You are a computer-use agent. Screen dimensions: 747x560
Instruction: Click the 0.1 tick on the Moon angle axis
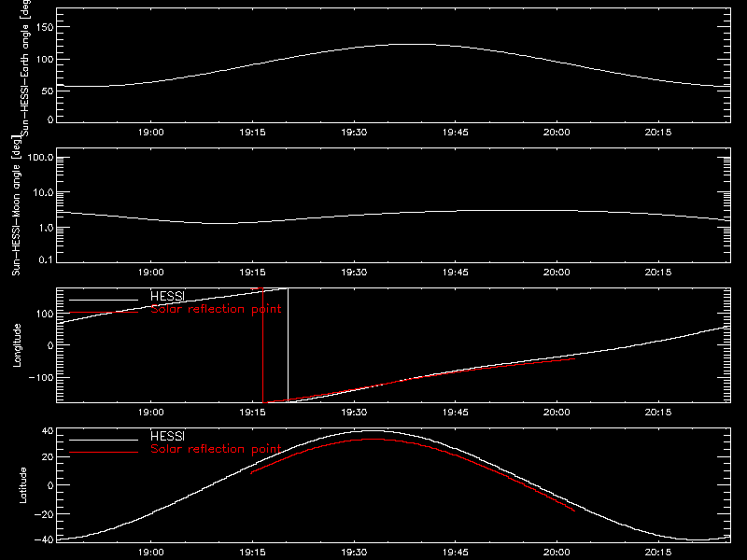[x=46, y=260]
